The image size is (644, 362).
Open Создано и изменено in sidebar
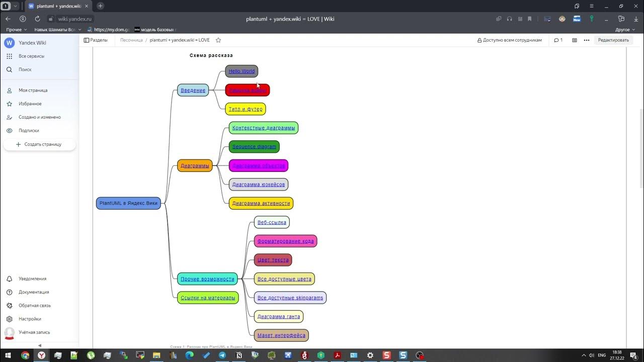click(x=40, y=117)
